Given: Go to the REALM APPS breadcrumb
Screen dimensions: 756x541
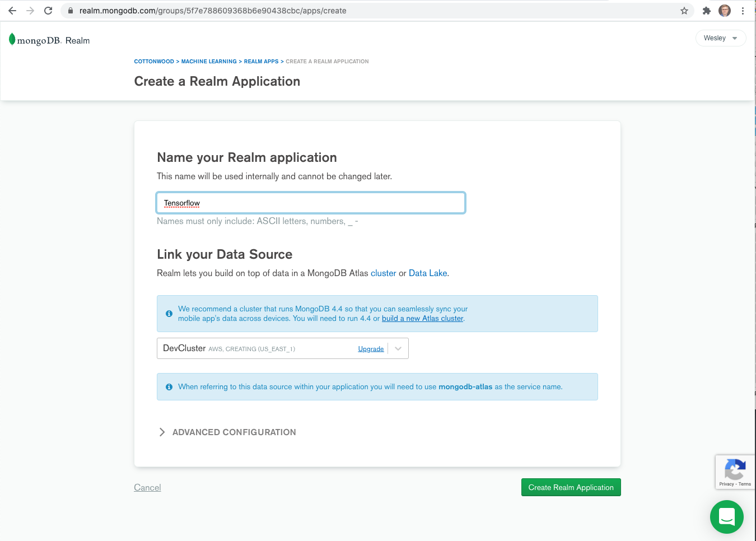Looking at the screenshot, I should [261, 62].
